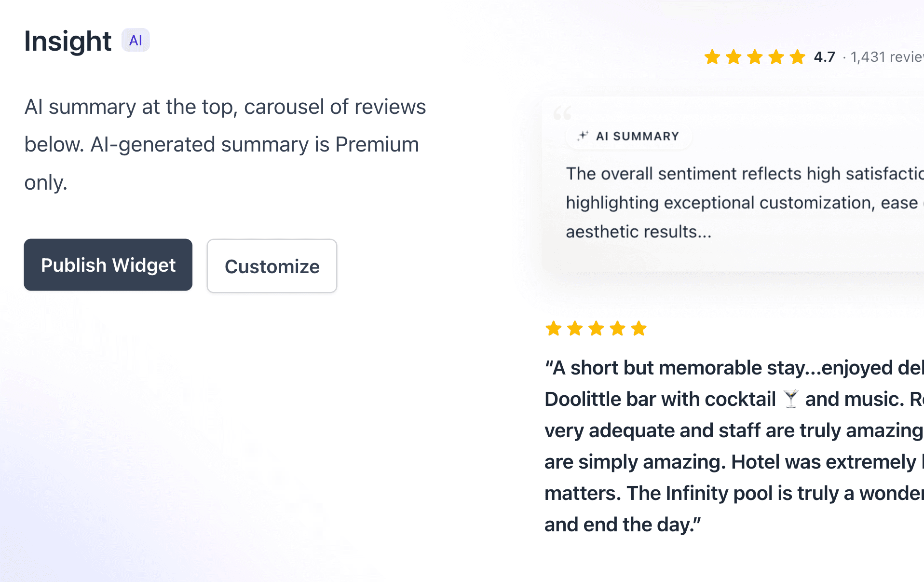Image resolution: width=924 pixels, height=582 pixels.
Task: Click the AI Summary pill label
Action: coord(628,136)
